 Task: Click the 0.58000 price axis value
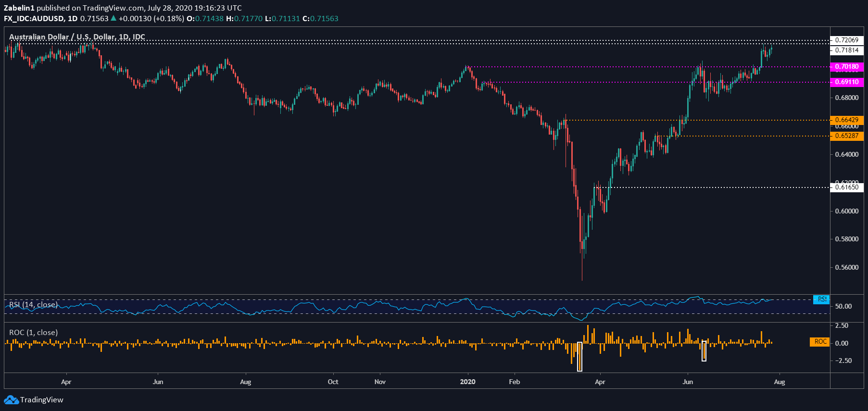coord(847,239)
